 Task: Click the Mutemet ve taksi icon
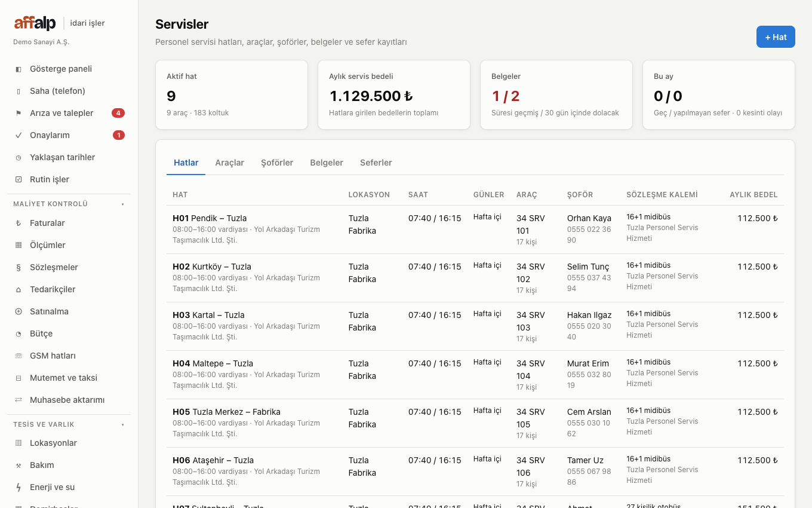[19, 378]
